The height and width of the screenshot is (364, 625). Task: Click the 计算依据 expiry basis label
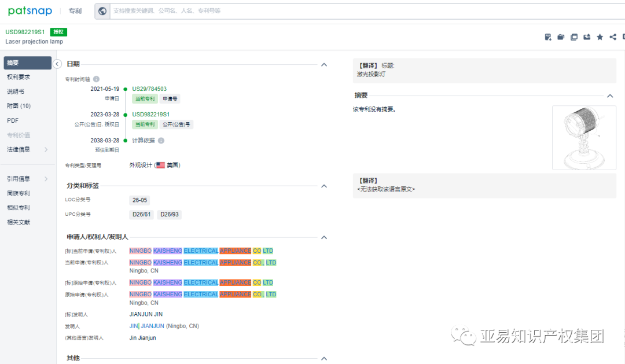[144, 141]
